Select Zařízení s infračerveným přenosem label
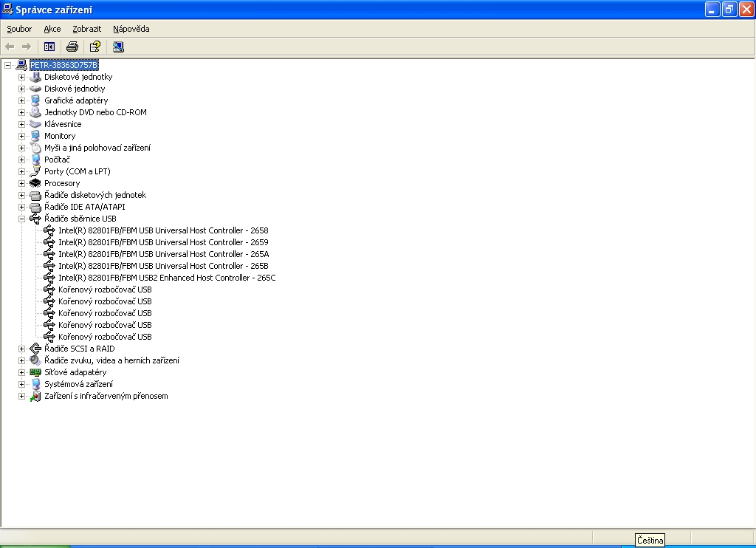Screen dimensions: 756x548 [106, 396]
